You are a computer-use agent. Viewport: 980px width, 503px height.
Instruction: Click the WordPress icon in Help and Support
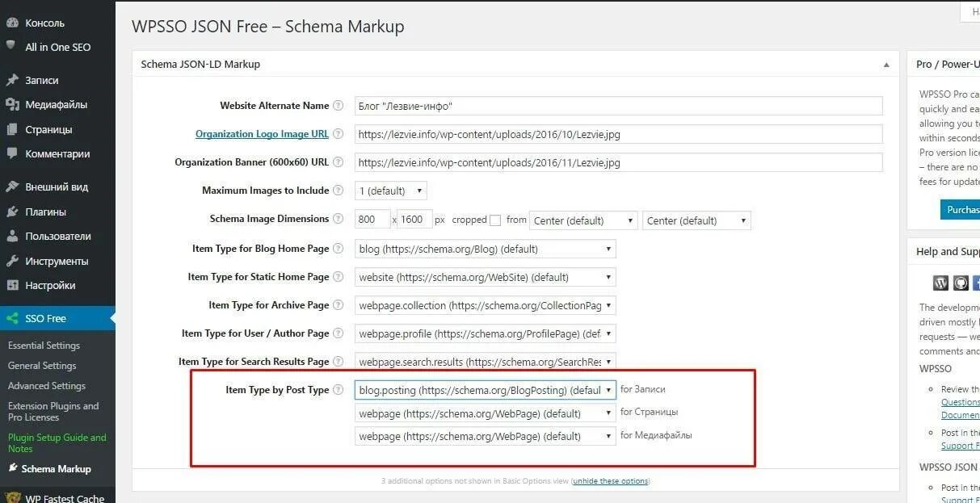(940, 283)
